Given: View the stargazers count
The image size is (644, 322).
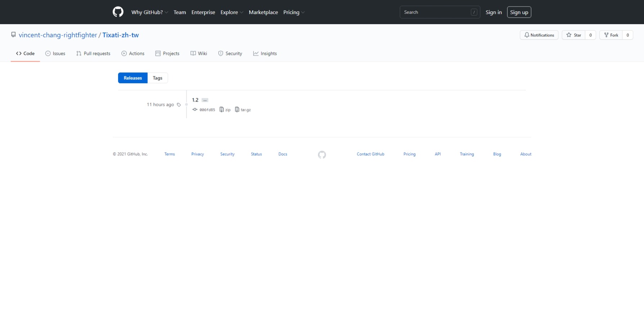Looking at the screenshot, I should 590,35.
